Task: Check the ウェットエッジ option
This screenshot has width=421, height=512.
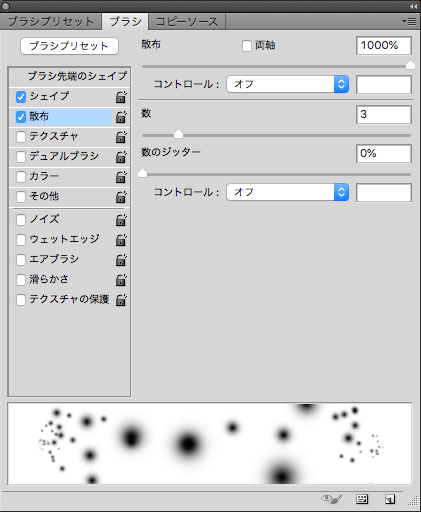Action: (21, 240)
